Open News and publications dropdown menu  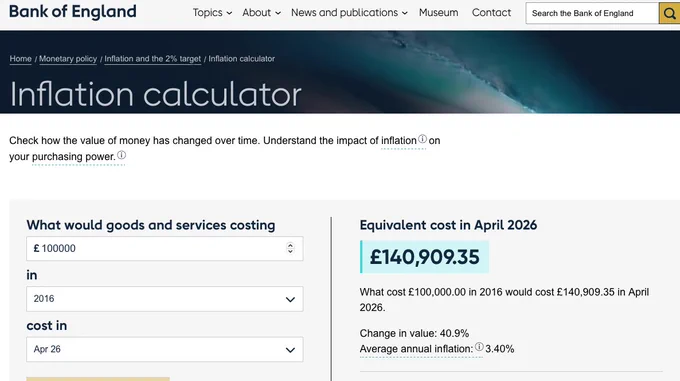pos(349,13)
